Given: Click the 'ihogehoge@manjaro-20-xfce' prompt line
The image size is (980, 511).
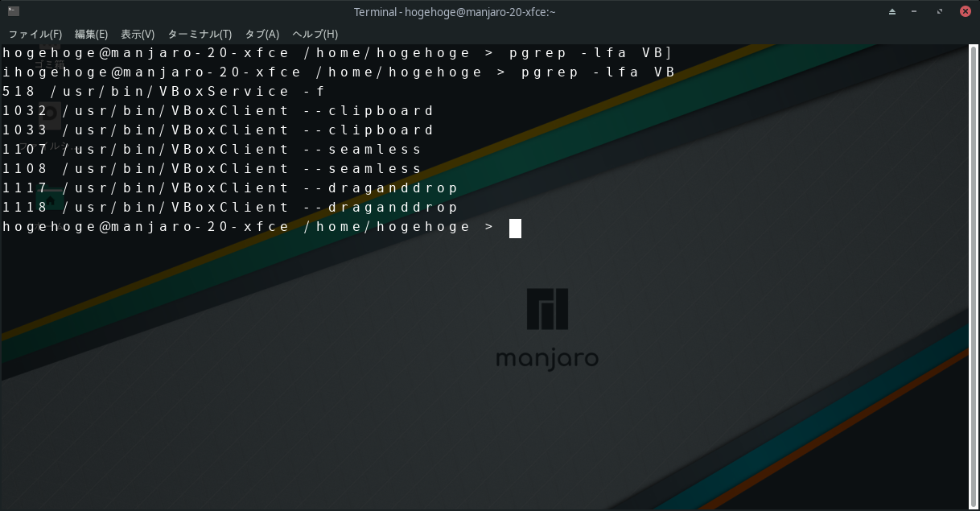Looking at the screenshot, I should [x=339, y=72].
